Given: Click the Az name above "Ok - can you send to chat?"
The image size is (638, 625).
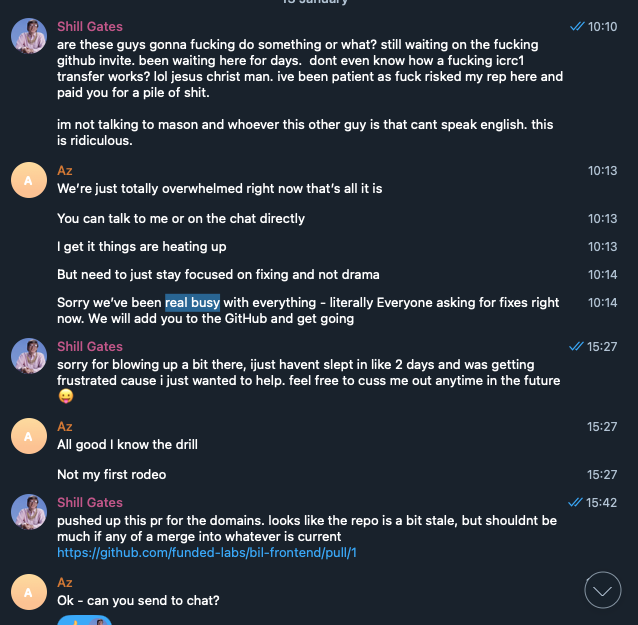Looking at the screenshot, I should (x=65, y=583).
